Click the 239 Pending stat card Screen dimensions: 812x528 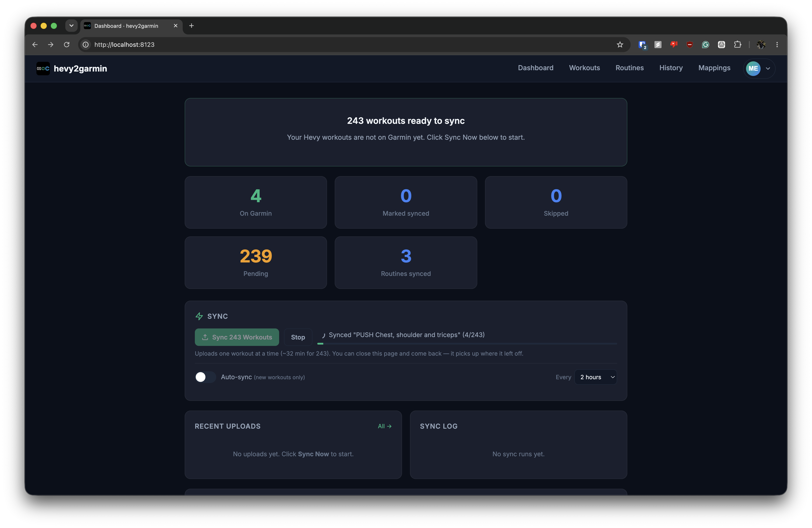click(256, 262)
